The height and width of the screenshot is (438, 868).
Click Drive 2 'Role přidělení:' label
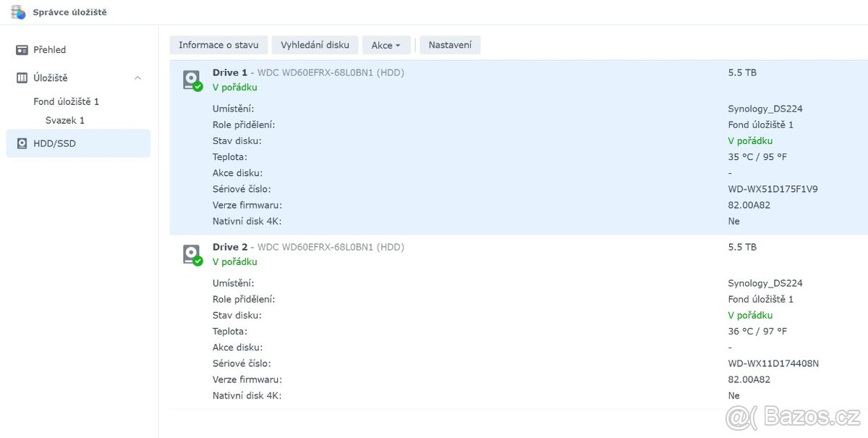(244, 299)
